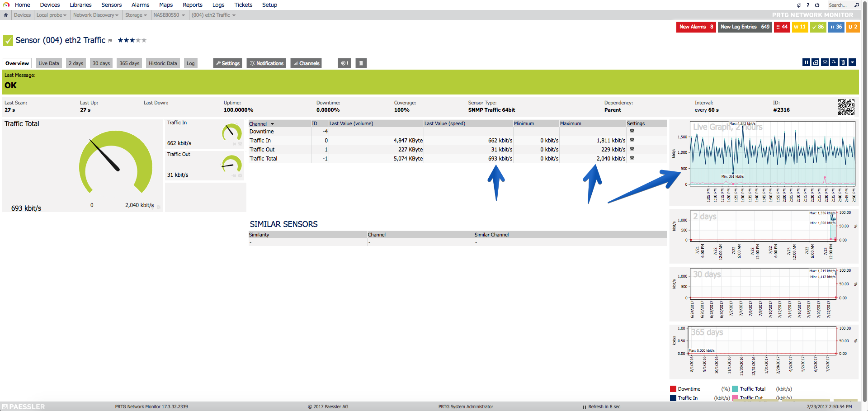Open the New Alarms 8 button
This screenshot has width=868, height=411.
[x=696, y=27]
